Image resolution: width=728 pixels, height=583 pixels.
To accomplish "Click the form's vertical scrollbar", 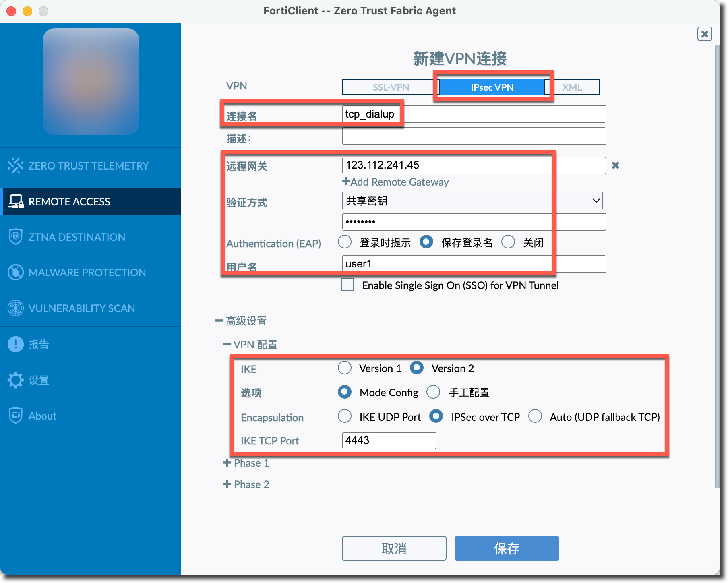I will point(717,266).
